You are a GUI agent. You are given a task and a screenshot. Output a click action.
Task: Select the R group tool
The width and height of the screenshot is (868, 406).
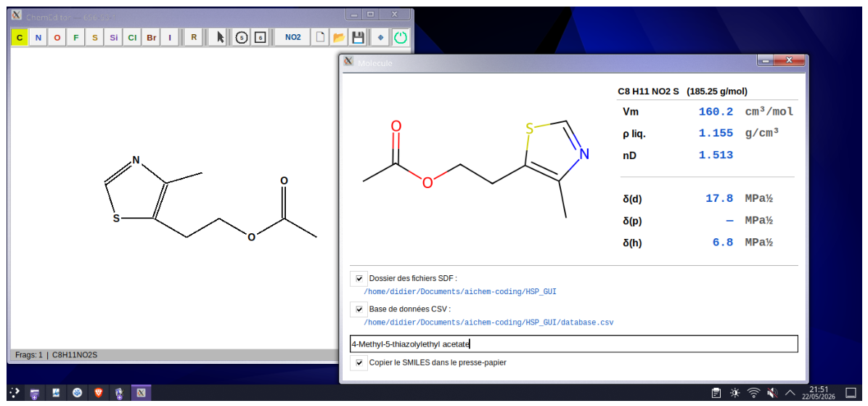(x=194, y=38)
